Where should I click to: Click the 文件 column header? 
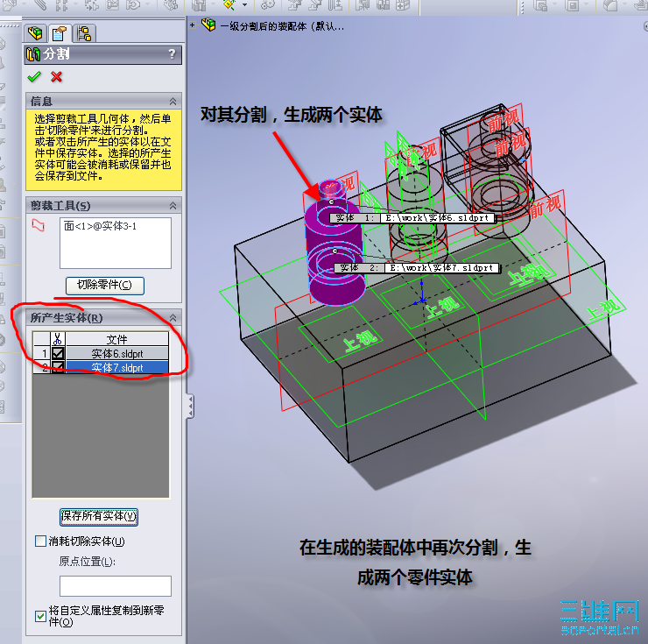[117, 339]
